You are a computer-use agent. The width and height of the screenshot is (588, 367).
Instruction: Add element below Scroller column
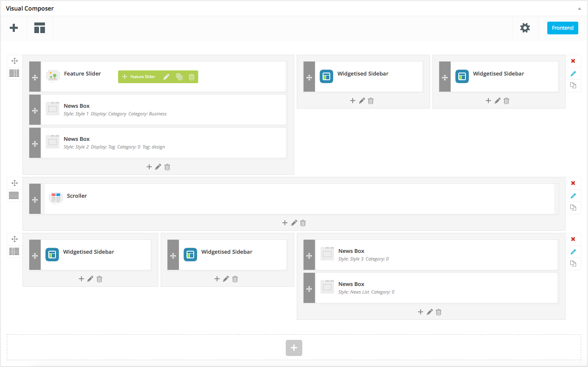pos(285,223)
